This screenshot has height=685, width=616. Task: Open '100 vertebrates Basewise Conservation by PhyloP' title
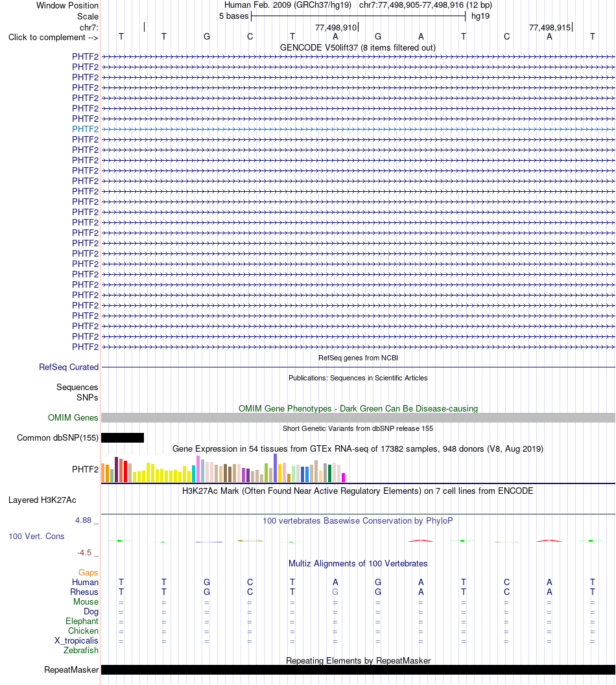[x=358, y=521]
